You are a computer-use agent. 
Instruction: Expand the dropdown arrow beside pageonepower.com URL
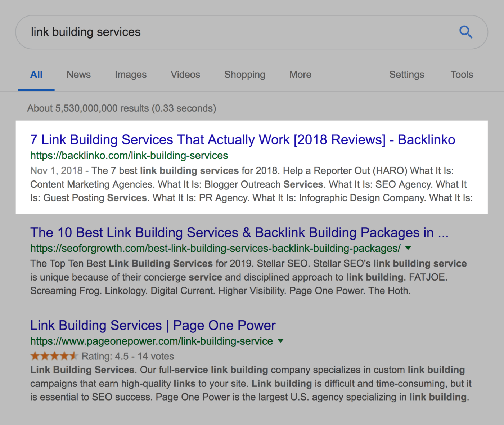tap(281, 341)
